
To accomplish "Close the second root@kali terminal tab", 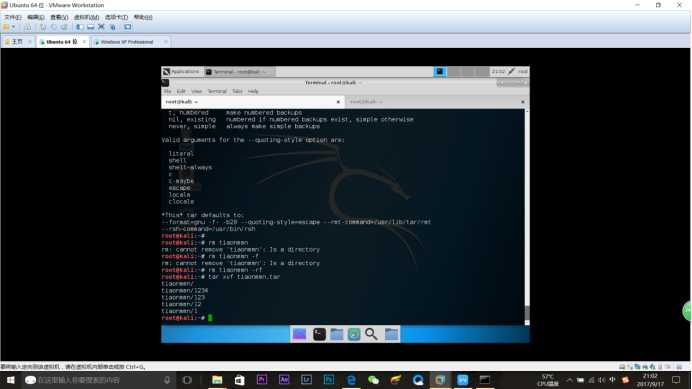I will coord(523,102).
